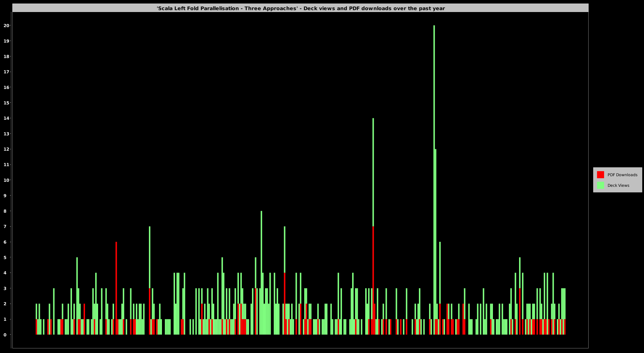Select the 'Deck Views' legend label
This screenshot has height=353, width=644.
(618, 185)
